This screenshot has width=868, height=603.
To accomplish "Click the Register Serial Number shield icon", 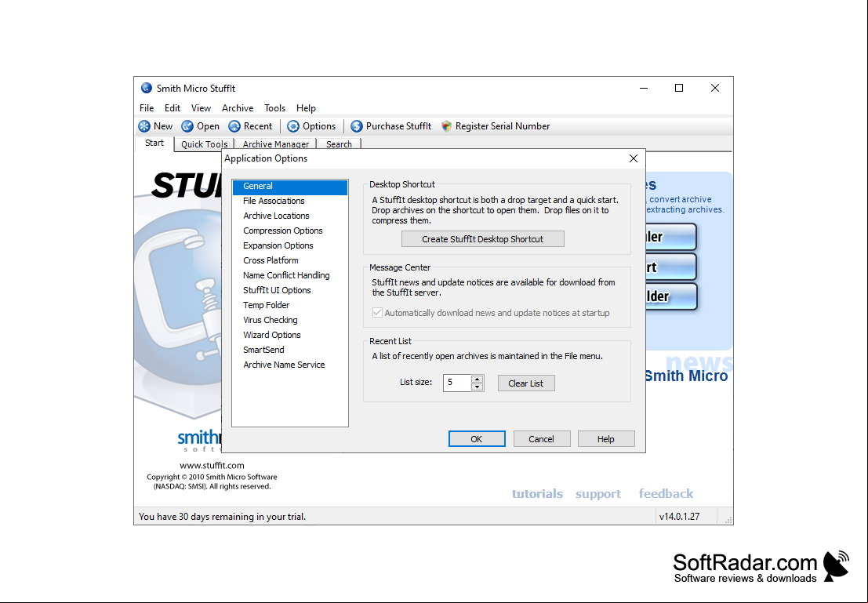I will pos(446,126).
